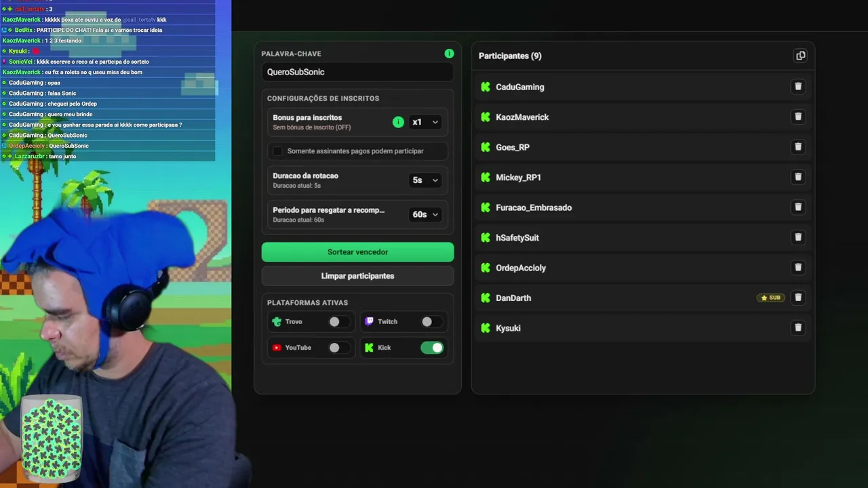Click the green Sortear vencedor button
The width and height of the screenshot is (868, 488).
(x=357, y=252)
